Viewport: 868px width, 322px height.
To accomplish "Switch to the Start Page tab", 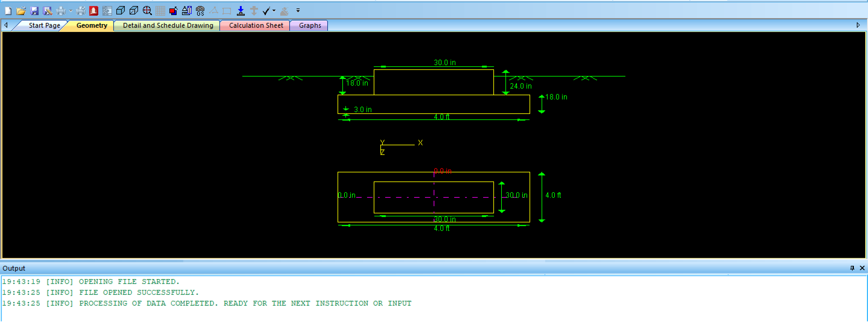I will [x=44, y=26].
